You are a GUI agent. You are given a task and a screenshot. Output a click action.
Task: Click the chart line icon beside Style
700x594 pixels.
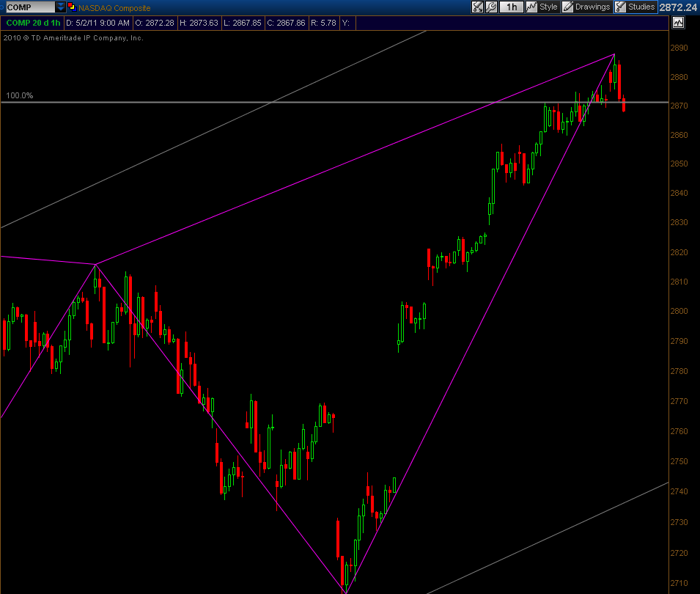pyautogui.click(x=532, y=7)
